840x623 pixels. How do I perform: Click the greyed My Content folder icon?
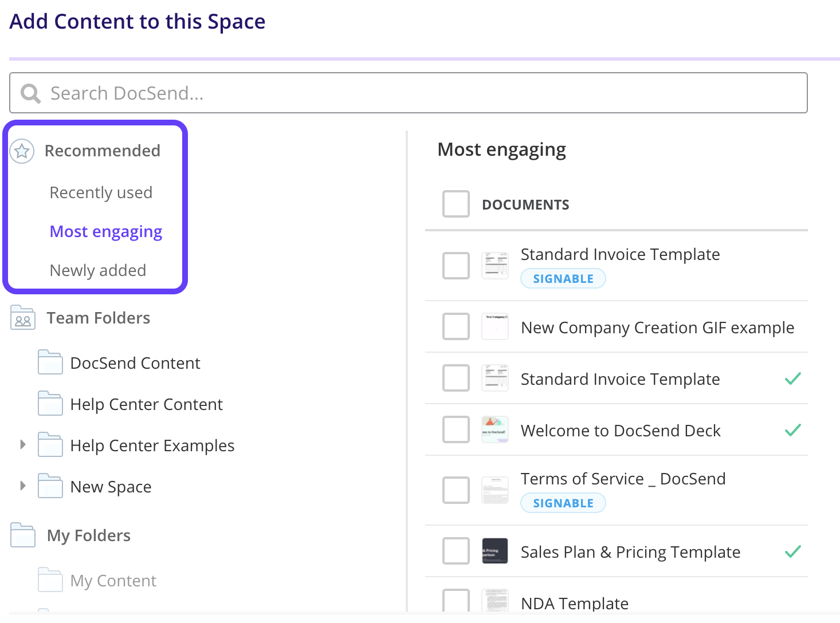click(x=50, y=579)
